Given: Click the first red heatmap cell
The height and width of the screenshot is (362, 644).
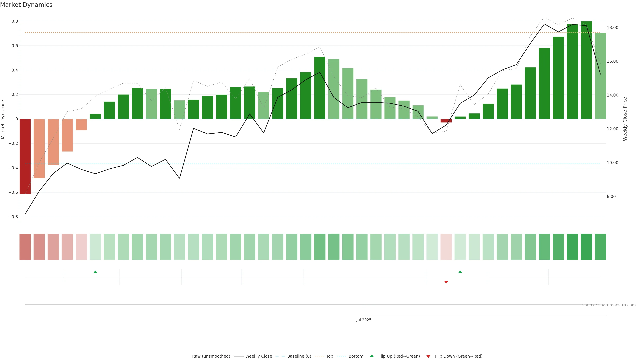Looking at the screenshot, I should [25, 247].
